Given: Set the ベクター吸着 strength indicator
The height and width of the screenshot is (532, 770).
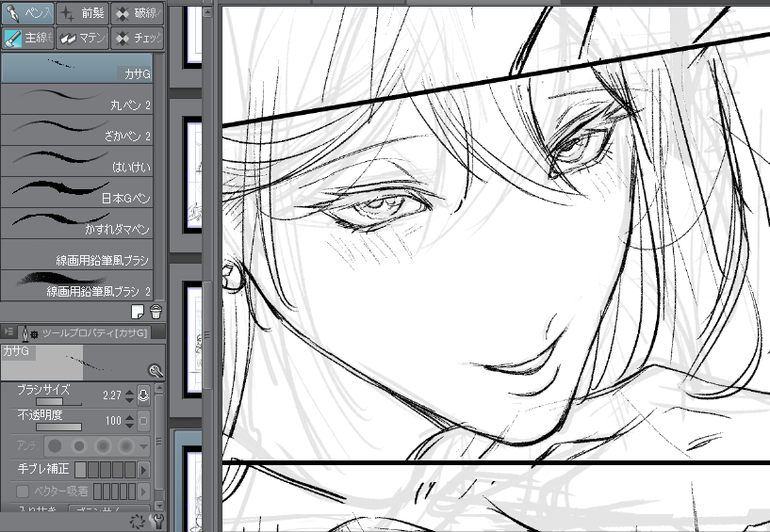Looking at the screenshot, I should pyautogui.click(x=114, y=491).
